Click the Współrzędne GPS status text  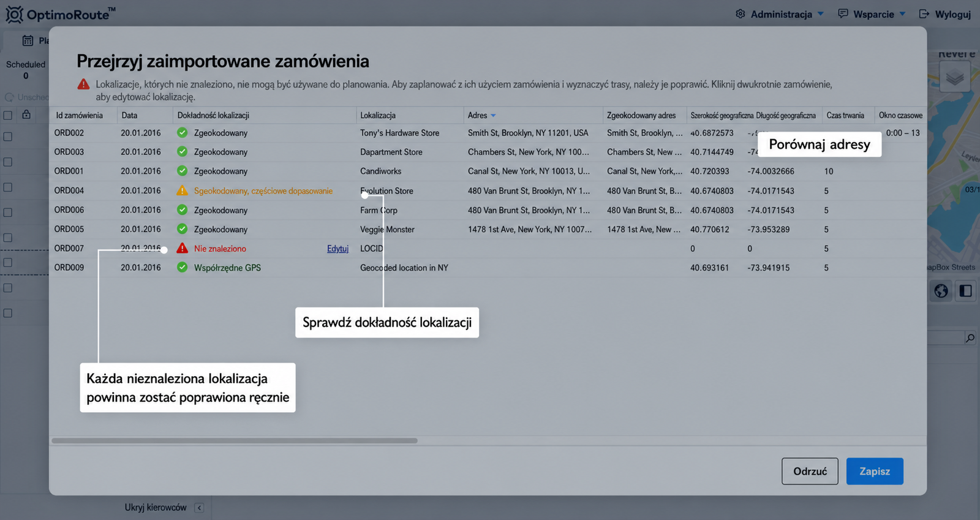pos(227,268)
